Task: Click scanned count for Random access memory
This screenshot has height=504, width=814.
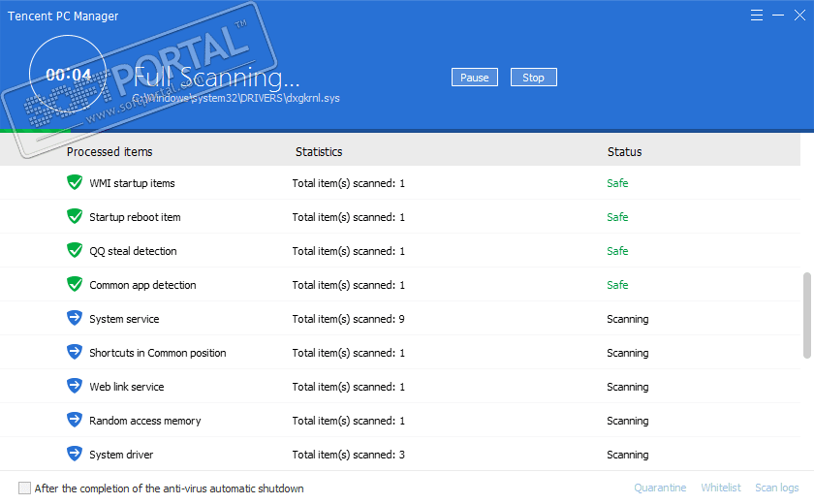Action: pyautogui.click(x=348, y=421)
